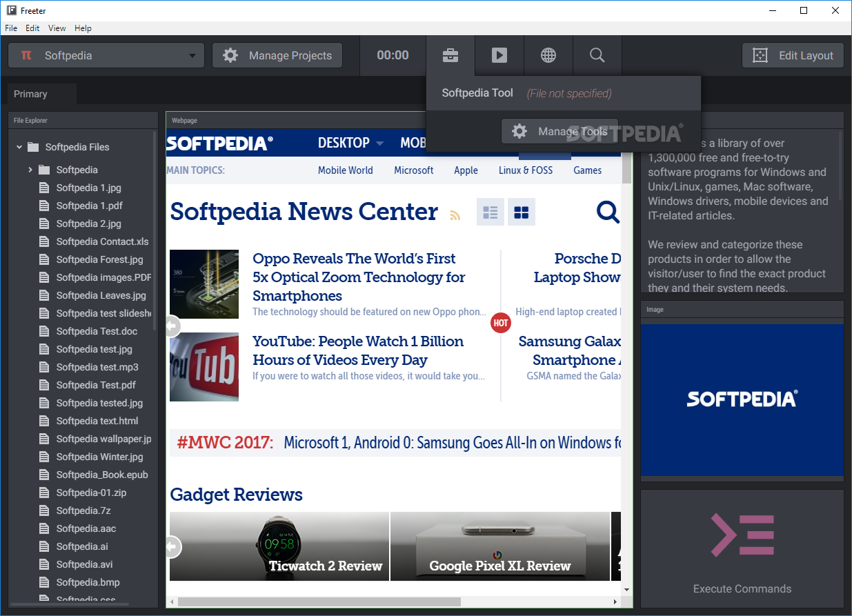Open the Softpedia project dropdown
Viewport: 852px width, 616px height.
106,56
